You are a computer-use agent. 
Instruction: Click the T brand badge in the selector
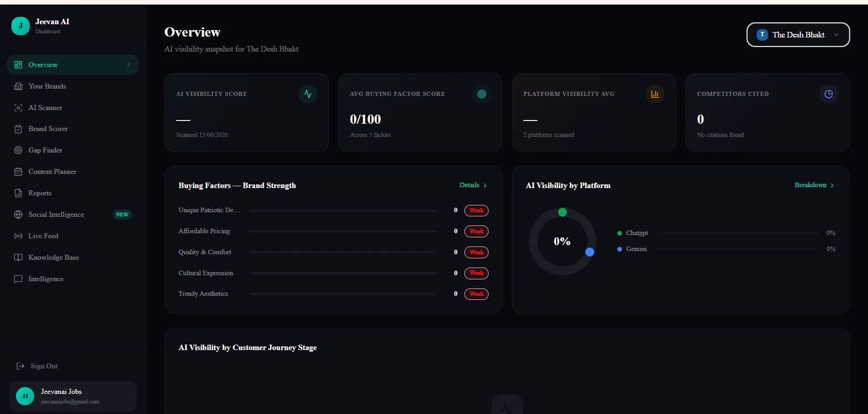[x=762, y=35]
